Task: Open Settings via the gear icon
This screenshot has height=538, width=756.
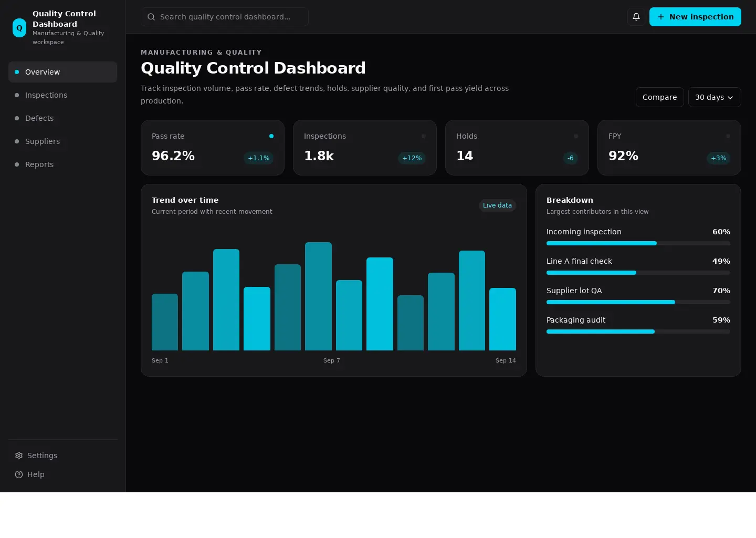Action: tap(19, 456)
